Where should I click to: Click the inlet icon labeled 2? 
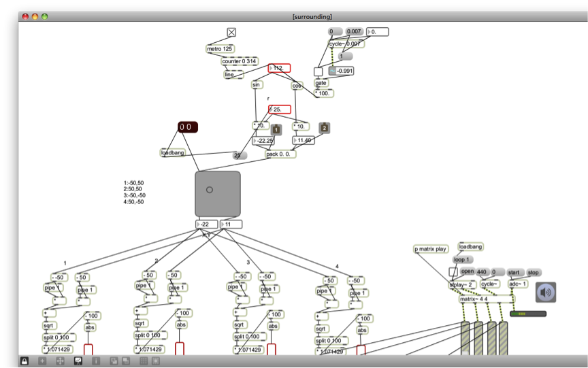point(325,128)
